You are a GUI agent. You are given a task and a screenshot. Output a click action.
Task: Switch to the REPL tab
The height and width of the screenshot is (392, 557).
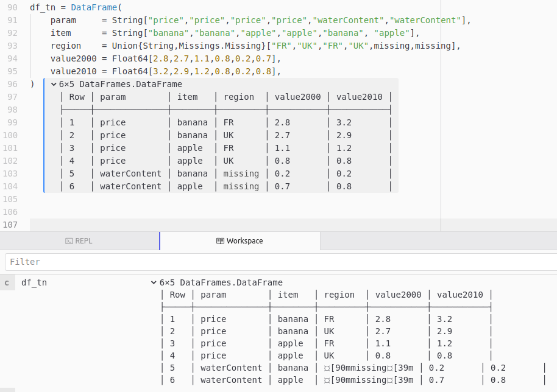(x=79, y=241)
